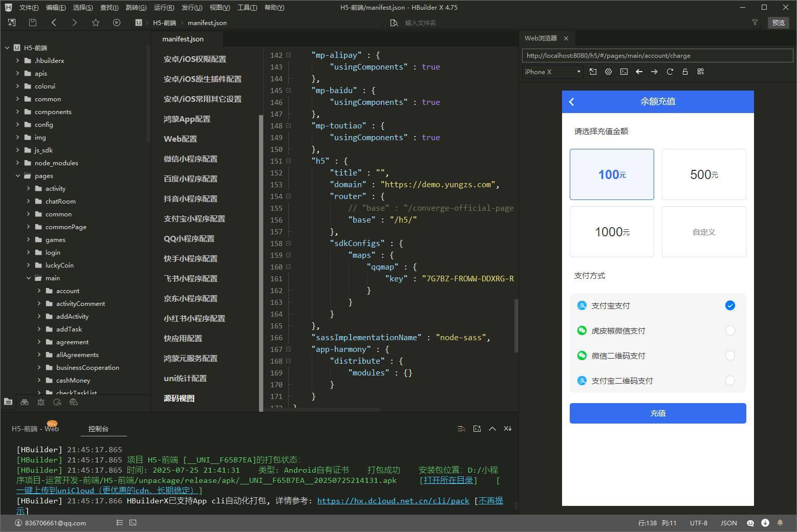
Task: Open devtools console icon in browser toolbar
Action: pos(623,72)
